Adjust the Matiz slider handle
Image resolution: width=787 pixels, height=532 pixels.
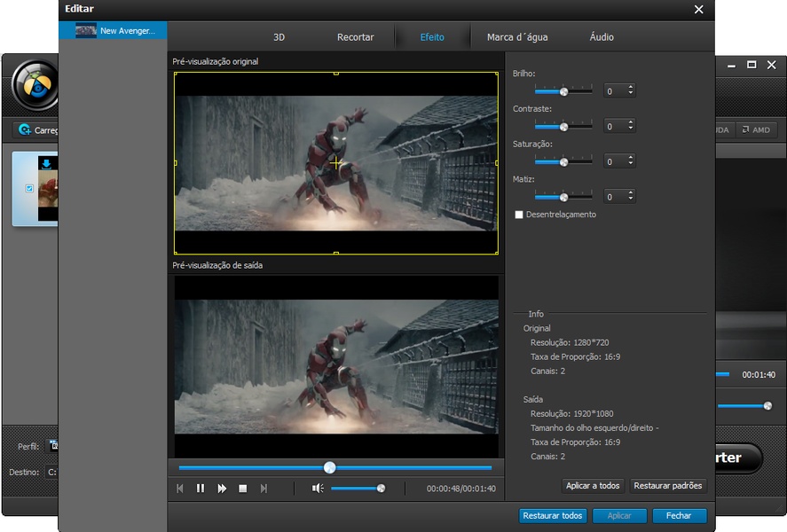pos(563,197)
